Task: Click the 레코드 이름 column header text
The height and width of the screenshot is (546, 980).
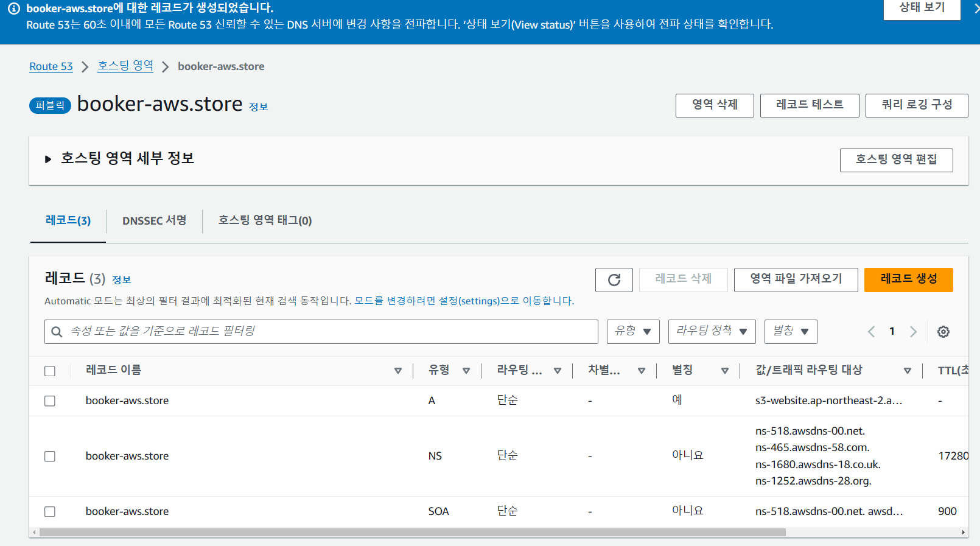Action: [x=113, y=370]
